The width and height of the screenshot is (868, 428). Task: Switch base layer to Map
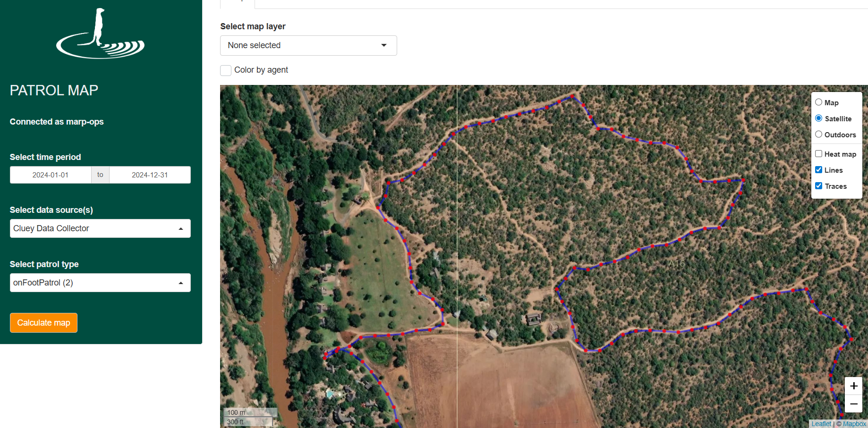coord(819,102)
